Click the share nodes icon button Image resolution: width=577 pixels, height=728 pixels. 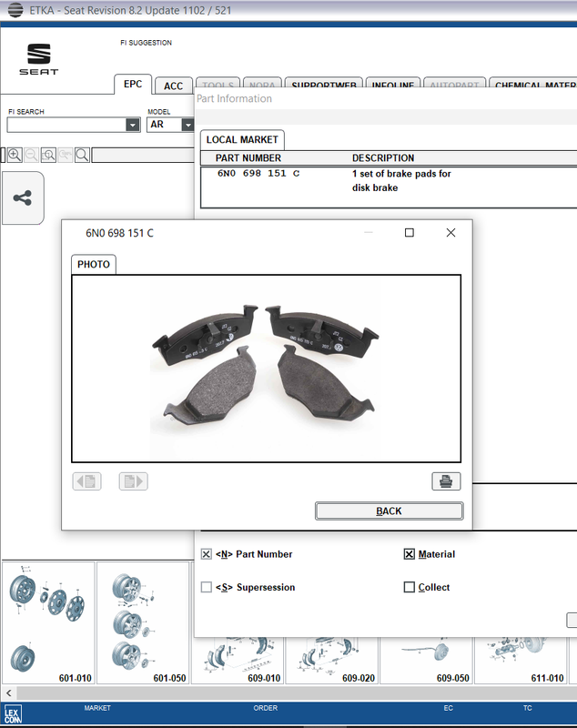[x=23, y=197]
